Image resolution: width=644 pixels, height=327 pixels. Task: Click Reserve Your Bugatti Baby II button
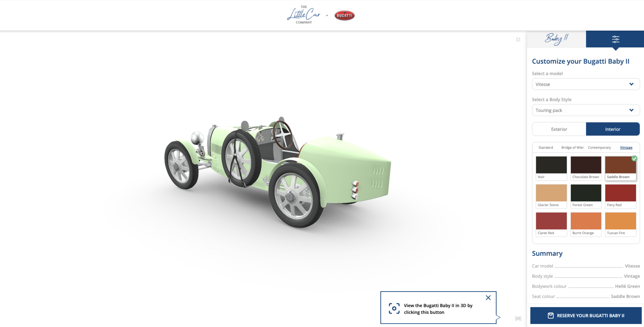coord(586,315)
